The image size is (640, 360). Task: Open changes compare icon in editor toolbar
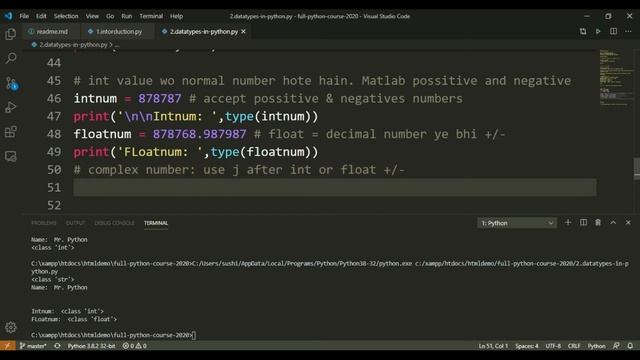click(583, 31)
